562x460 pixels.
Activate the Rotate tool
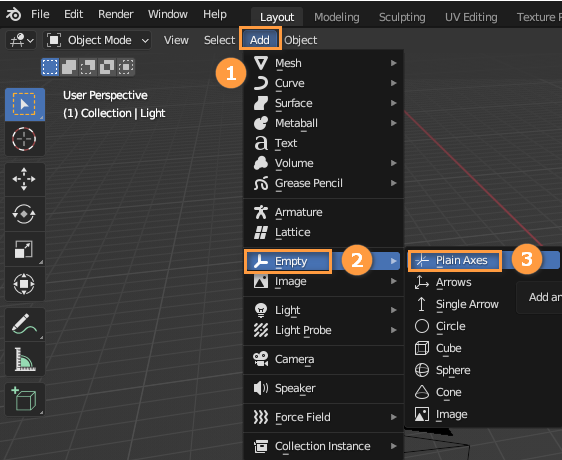click(x=24, y=214)
